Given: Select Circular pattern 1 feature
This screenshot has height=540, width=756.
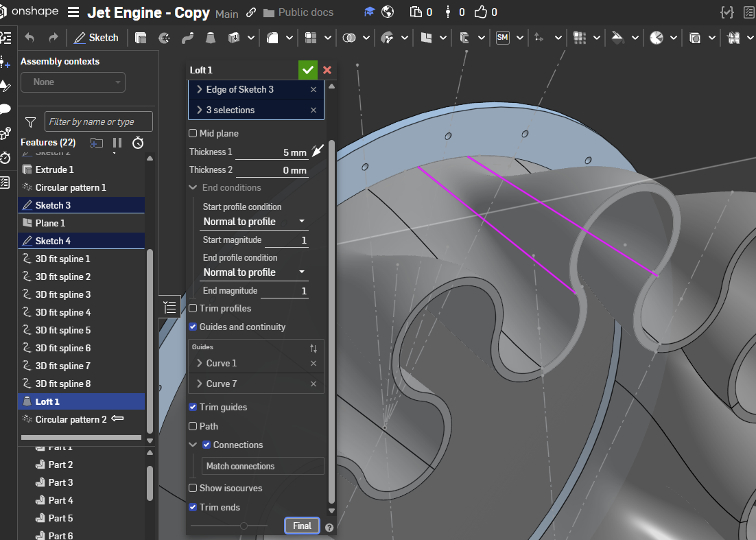Looking at the screenshot, I should [x=81, y=187].
